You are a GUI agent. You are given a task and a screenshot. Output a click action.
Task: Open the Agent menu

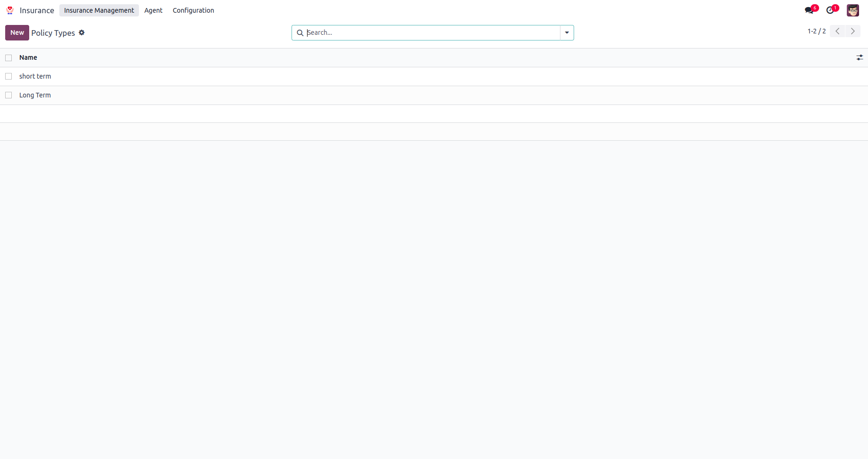click(154, 10)
